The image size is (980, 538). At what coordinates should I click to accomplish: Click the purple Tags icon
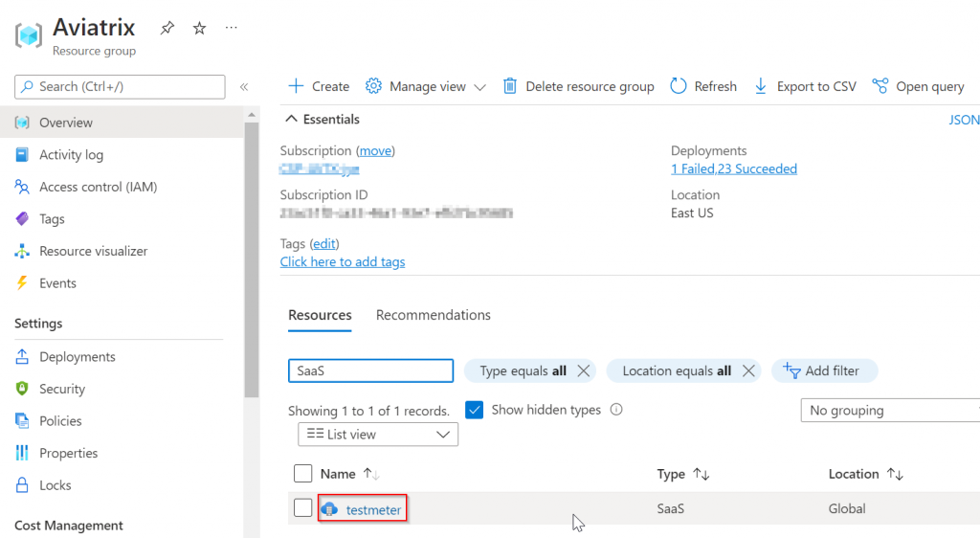(22, 218)
